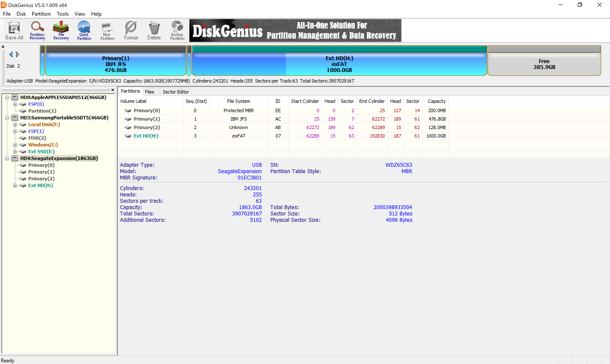Viewport: 610px width, 364px height.
Task: Click the partition icon beside Primary(0) in the table
Action: point(128,111)
